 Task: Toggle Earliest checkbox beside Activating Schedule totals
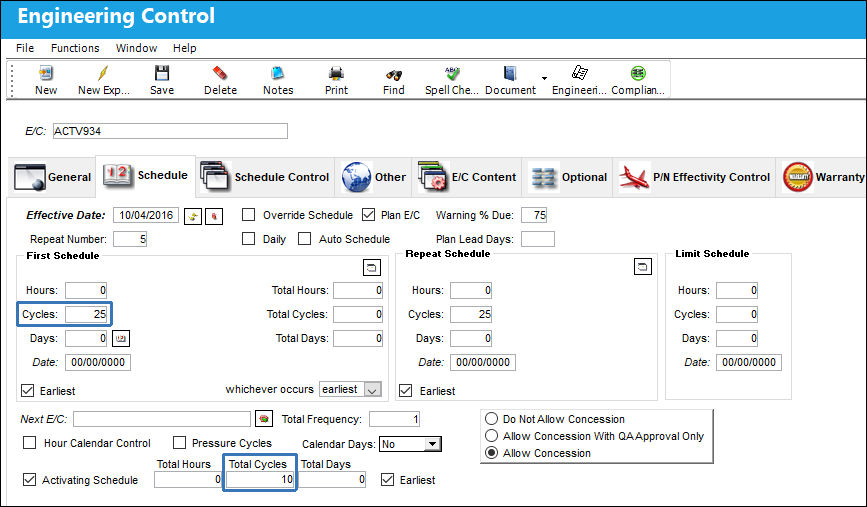388,479
